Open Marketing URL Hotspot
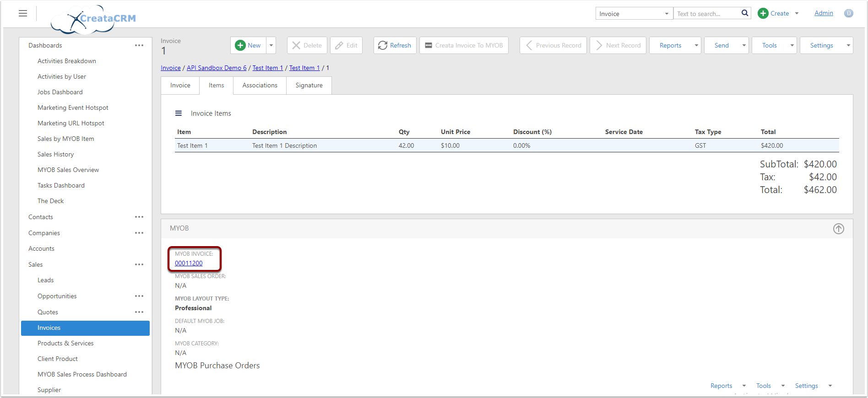This screenshot has width=868, height=398. click(71, 123)
